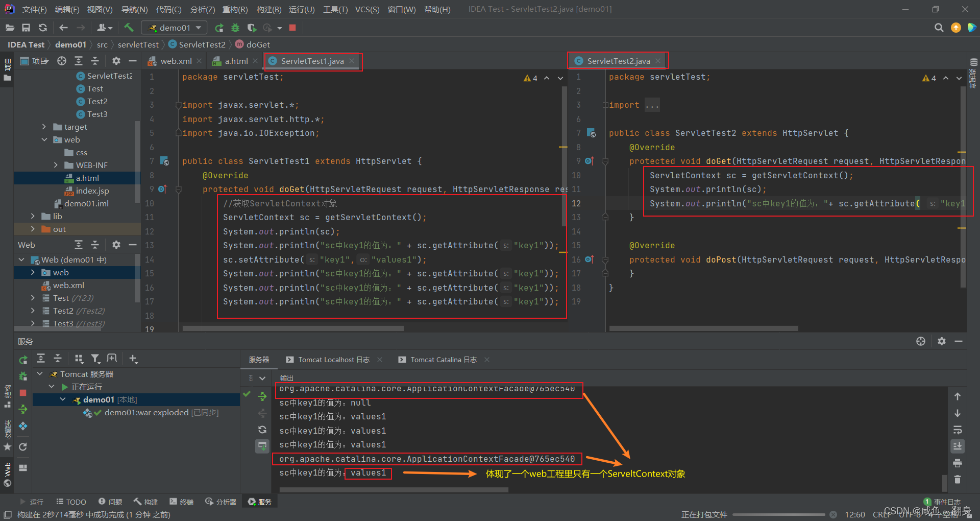Viewport: 980px width, 521px height.
Task: Expand the target folder
Action: click(44, 127)
